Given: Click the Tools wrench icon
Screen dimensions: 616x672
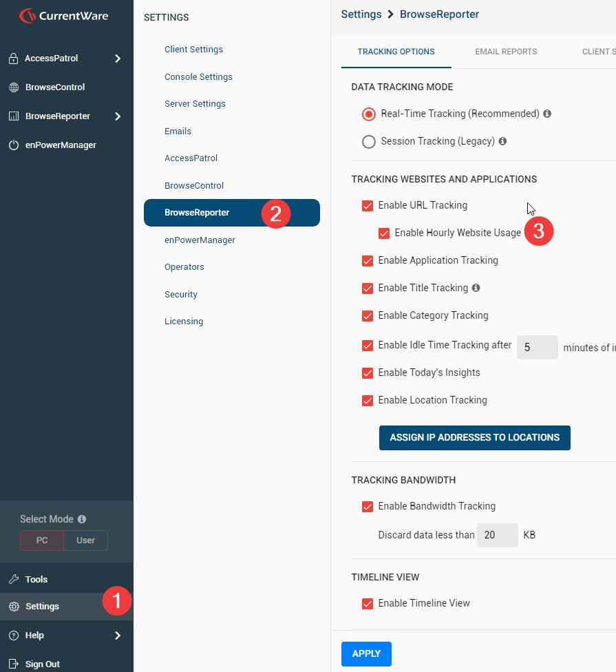Looking at the screenshot, I should (14, 580).
